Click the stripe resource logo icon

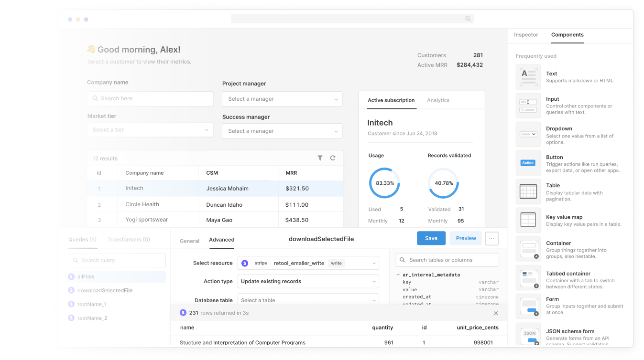click(x=245, y=263)
